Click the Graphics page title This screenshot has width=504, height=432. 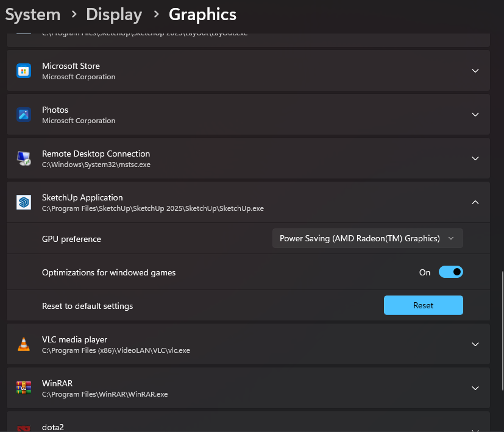tap(202, 15)
